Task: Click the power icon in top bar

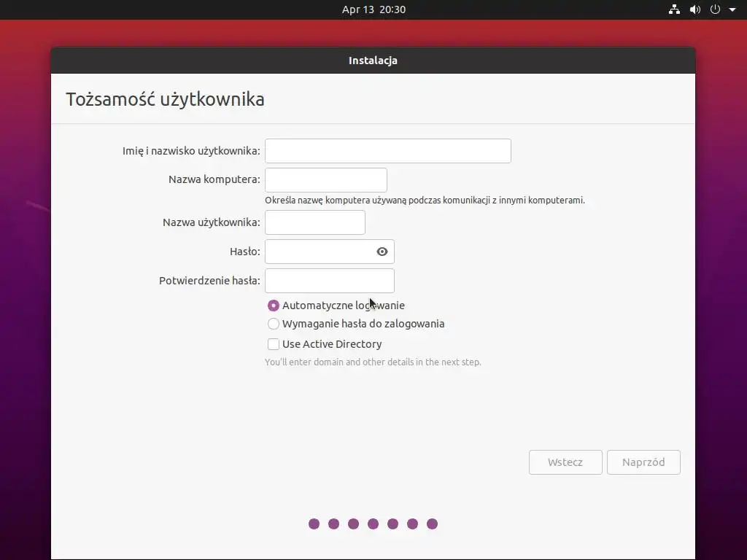Action: point(715,9)
